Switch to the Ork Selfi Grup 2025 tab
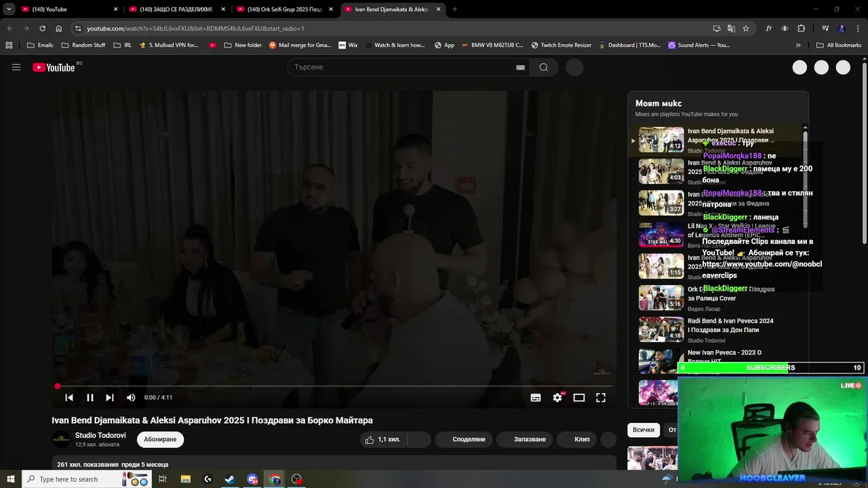This screenshot has height=488, width=868. point(283,9)
